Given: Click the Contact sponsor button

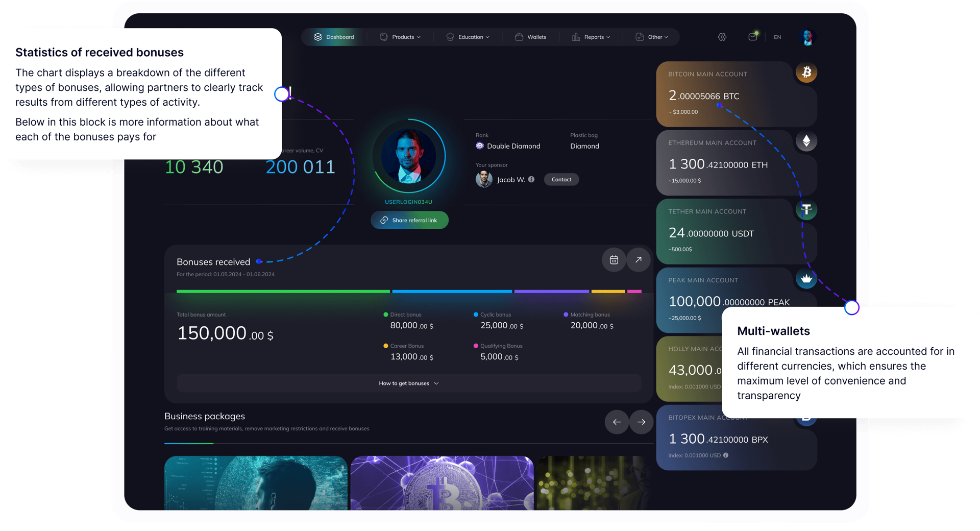Looking at the screenshot, I should click(561, 179).
